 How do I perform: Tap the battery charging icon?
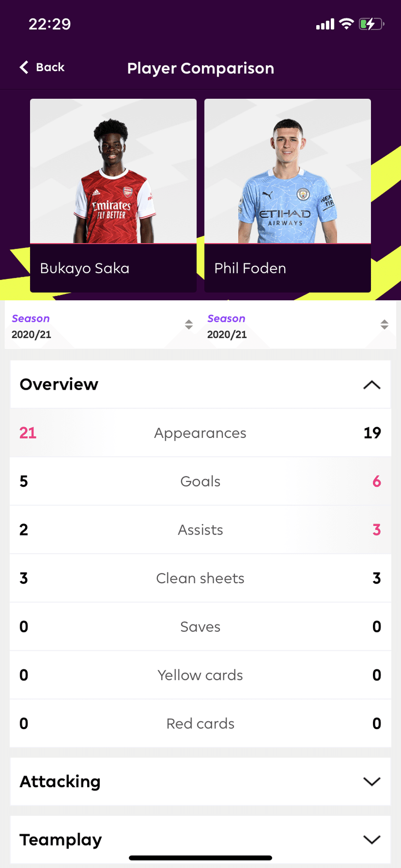click(x=371, y=24)
